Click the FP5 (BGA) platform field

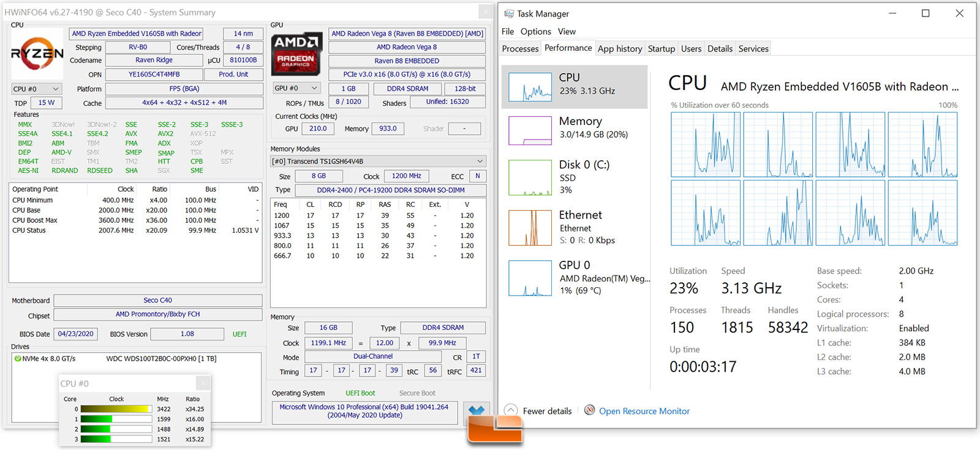[x=184, y=89]
